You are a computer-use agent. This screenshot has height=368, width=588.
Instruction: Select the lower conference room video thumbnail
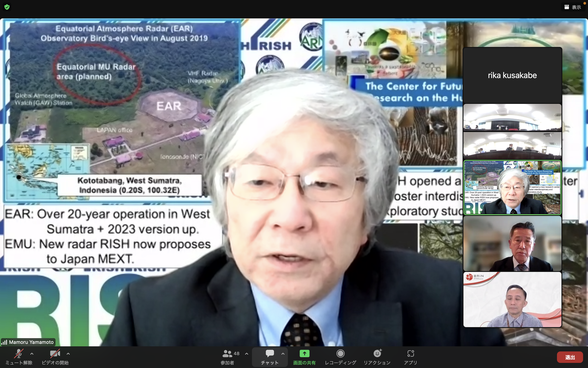512,145
